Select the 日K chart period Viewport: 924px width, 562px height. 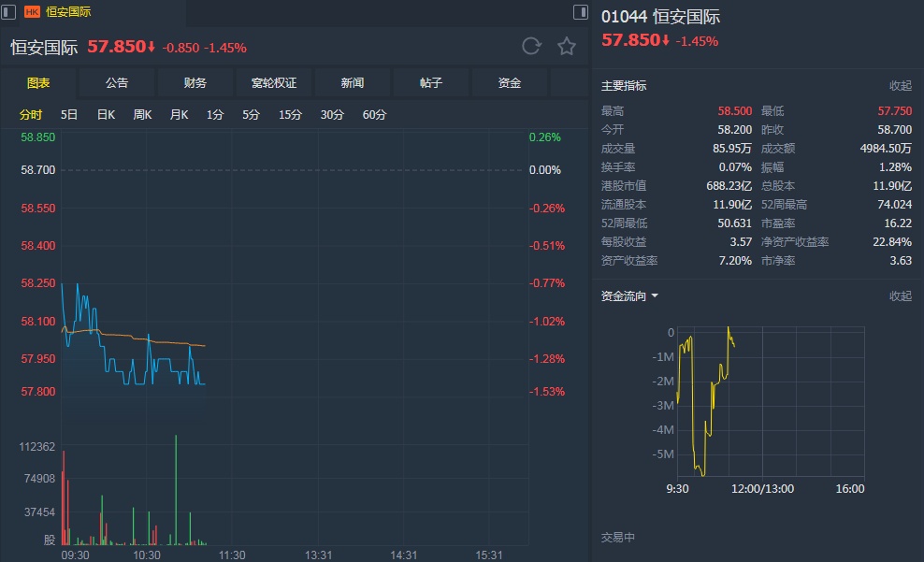[x=106, y=115]
